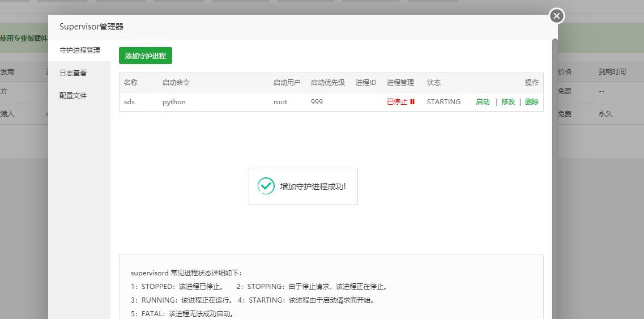The width and height of the screenshot is (644, 319).
Task: Click the supervisord 常见进程状态 heading text
Action: tap(187, 273)
